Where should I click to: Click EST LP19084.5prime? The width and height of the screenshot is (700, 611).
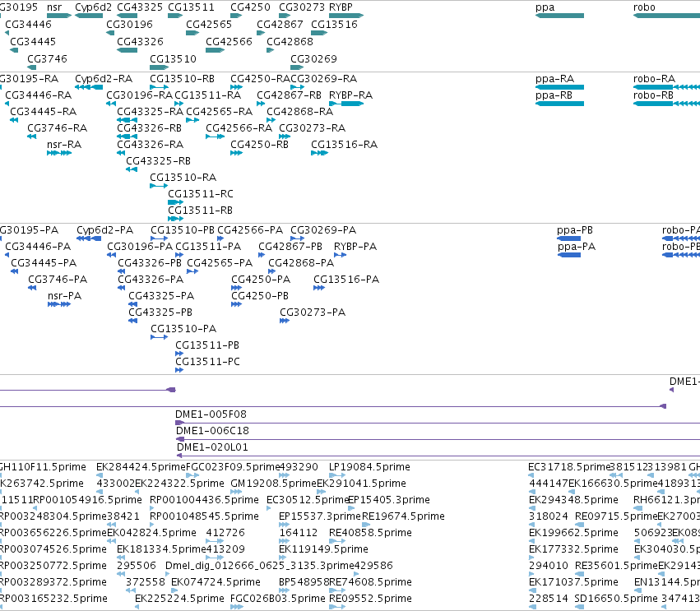coord(369,467)
